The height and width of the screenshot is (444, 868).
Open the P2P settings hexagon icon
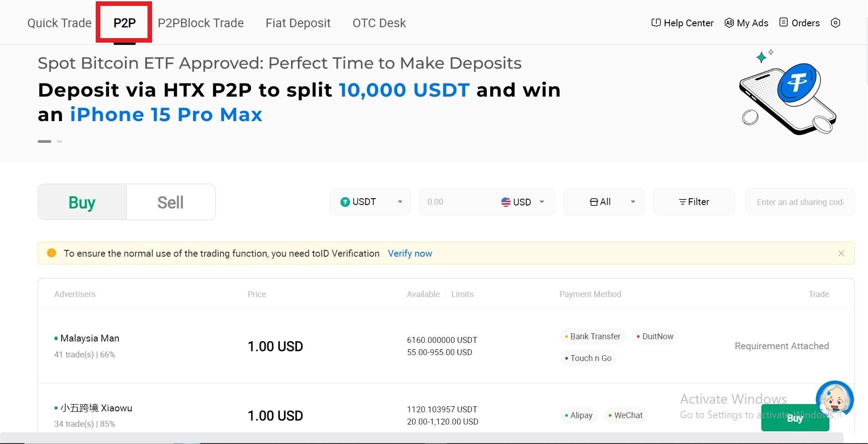835,23
